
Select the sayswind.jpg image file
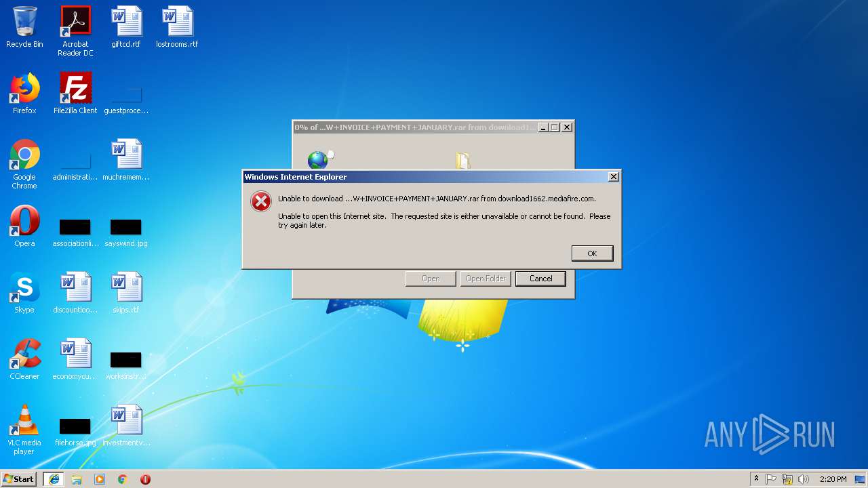pyautogui.click(x=126, y=232)
